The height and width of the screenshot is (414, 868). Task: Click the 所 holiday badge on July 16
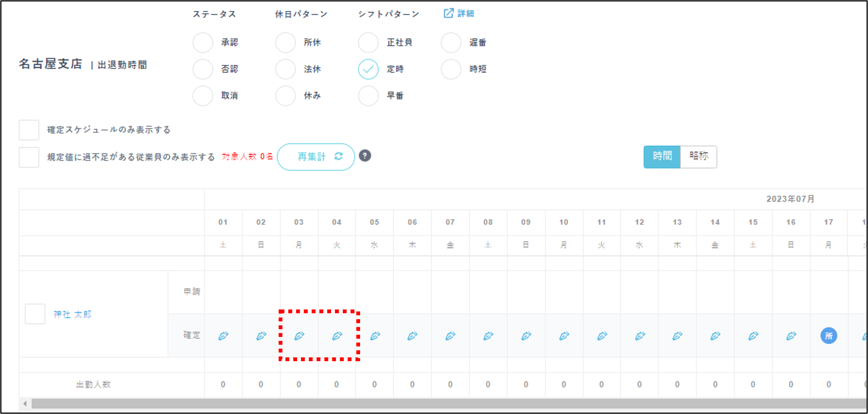828,336
